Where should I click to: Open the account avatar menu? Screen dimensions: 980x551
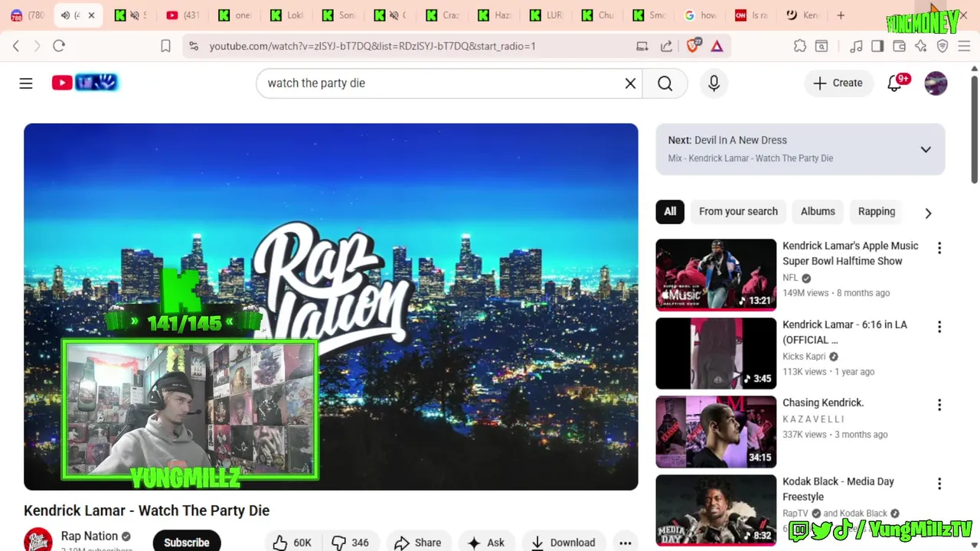936,83
